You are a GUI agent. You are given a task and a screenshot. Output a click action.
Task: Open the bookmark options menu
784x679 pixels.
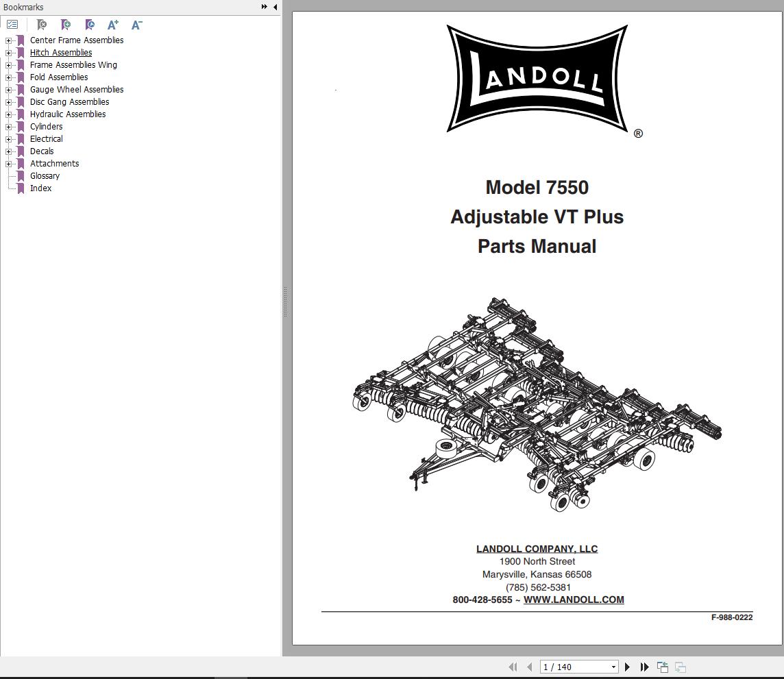12,24
